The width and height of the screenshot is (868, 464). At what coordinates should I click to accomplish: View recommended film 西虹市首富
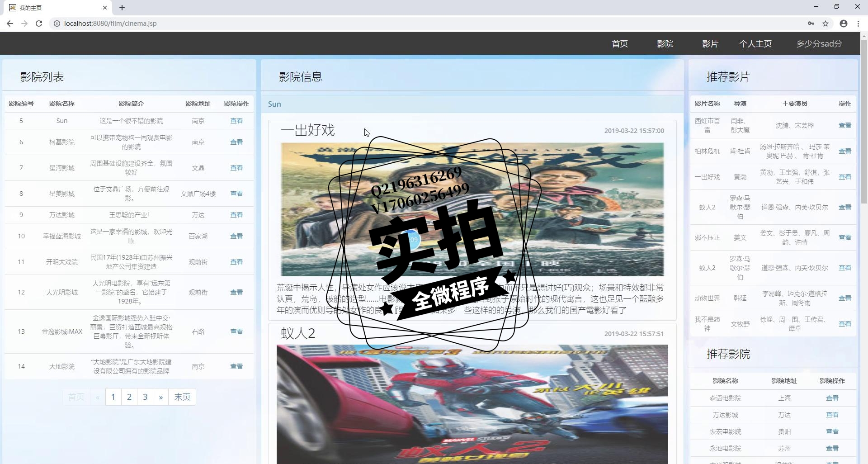click(845, 125)
